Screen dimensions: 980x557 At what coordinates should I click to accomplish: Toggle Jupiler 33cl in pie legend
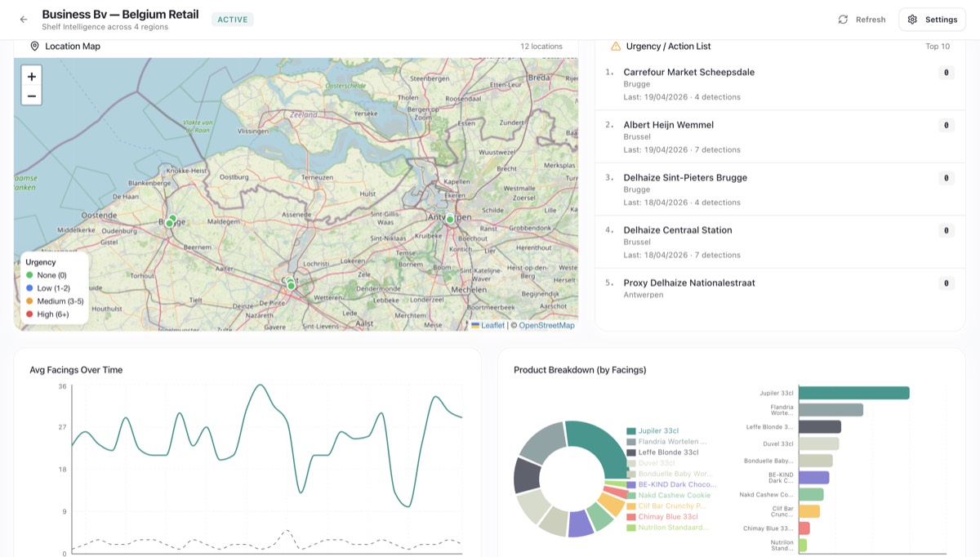(653, 430)
